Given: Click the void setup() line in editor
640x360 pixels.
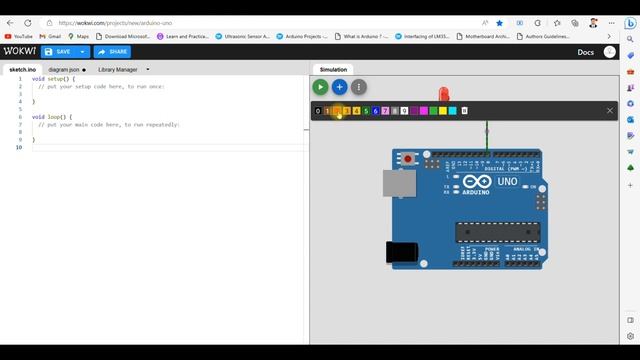Looking at the screenshot, I should pos(53,79).
